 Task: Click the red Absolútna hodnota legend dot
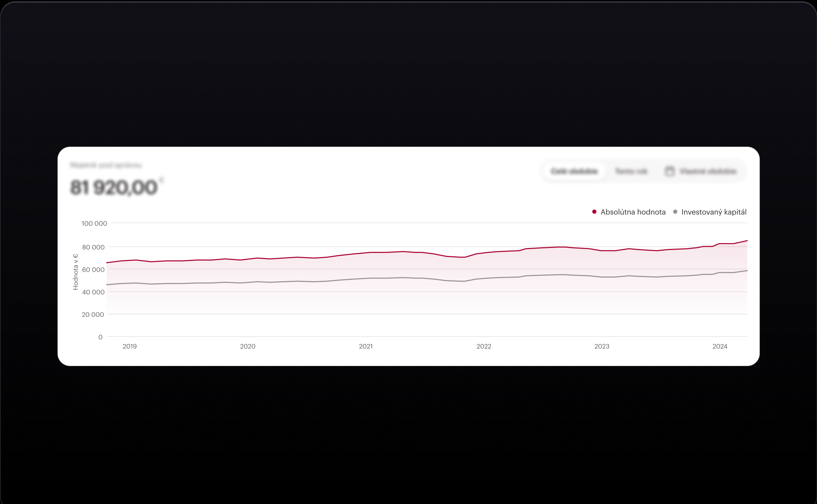pyautogui.click(x=594, y=212)
